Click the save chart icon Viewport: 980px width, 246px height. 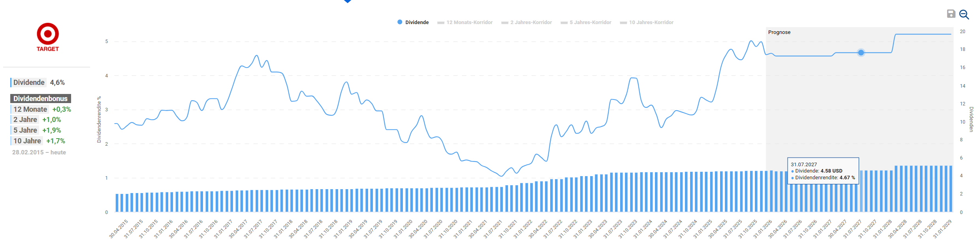coord(951,14)
